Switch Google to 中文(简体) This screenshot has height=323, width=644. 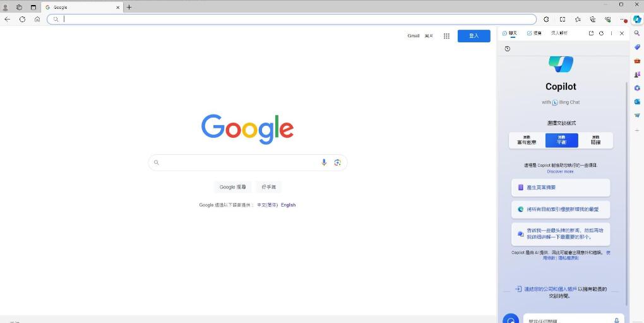coord(267,205)
